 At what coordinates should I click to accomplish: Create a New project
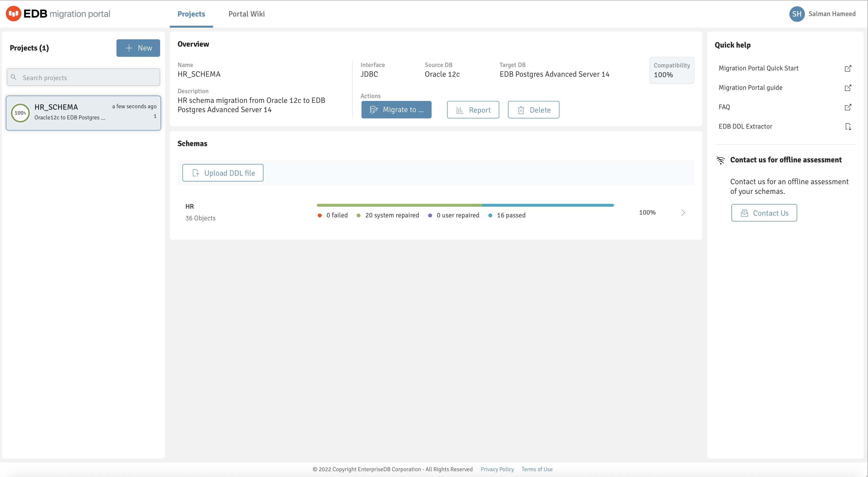tap(138, 48)
